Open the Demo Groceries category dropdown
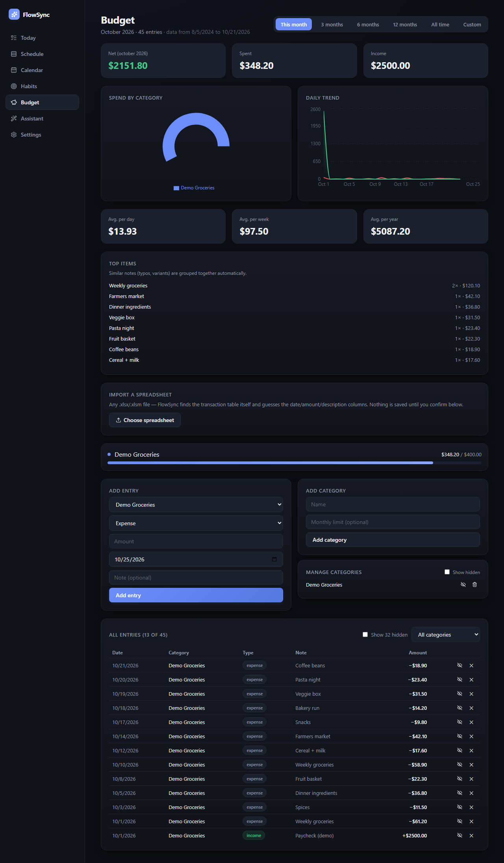Screen dimensions: 504x863 coord(196,505)
